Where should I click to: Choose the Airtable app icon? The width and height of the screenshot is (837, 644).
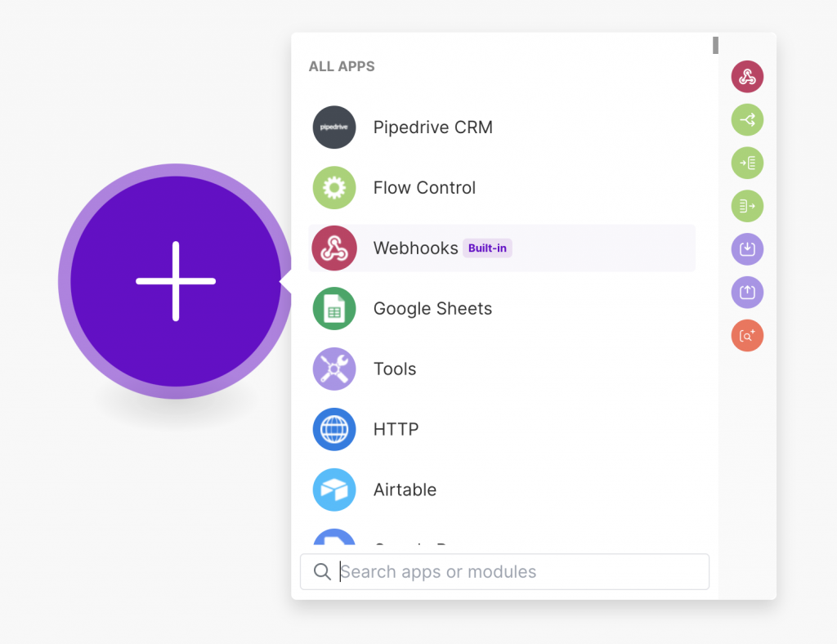pos(334,490)
